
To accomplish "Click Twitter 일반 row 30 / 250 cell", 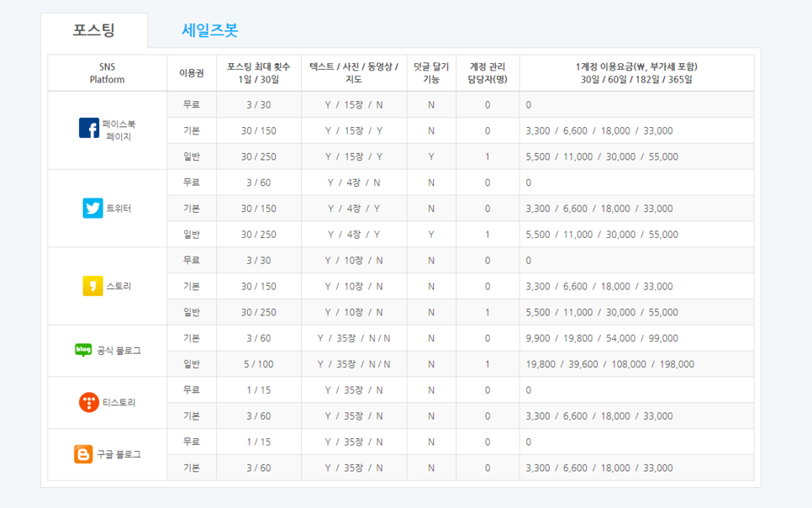I will tap(258, 235).
